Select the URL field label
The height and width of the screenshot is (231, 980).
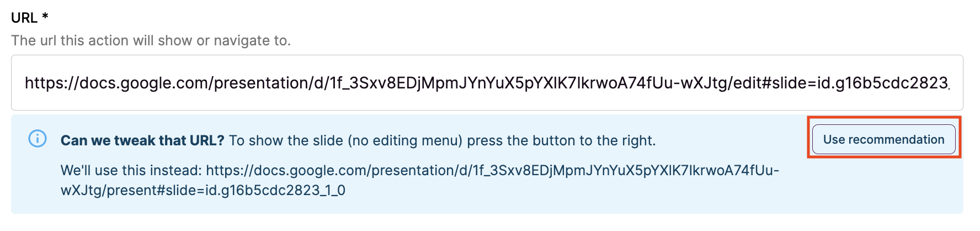(24, 18)
